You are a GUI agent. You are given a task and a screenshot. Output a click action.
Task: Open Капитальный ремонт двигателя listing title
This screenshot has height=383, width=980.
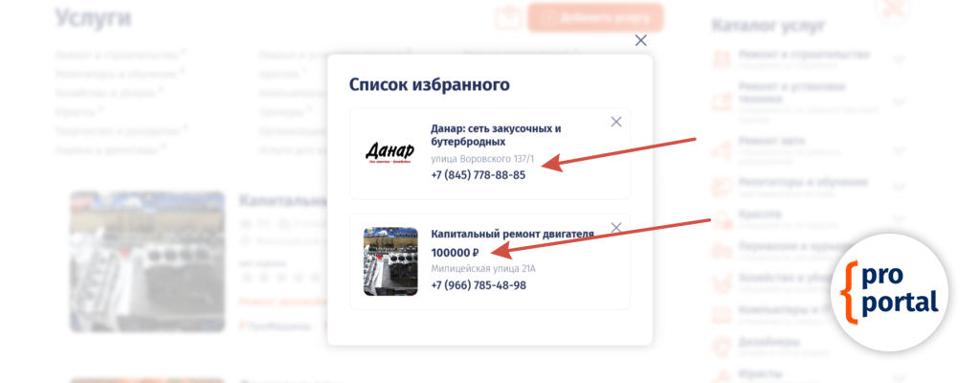tap(513, 234)
